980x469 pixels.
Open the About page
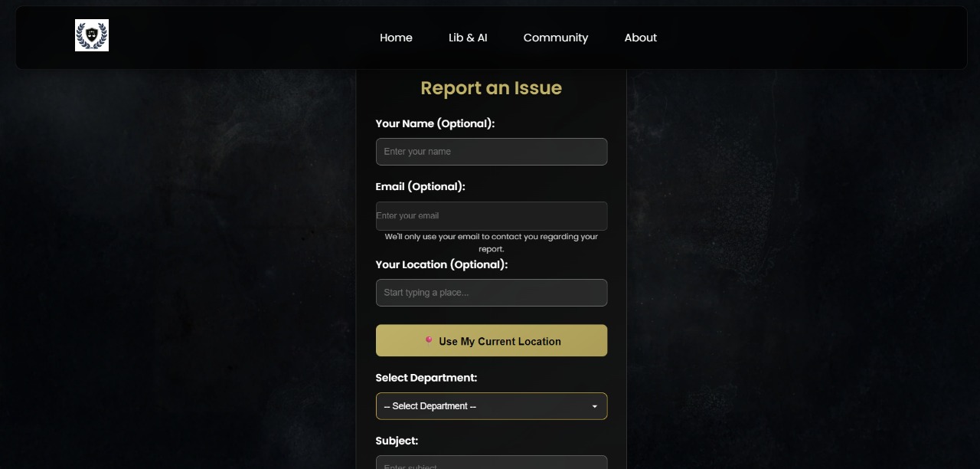[x=640, y=38]
